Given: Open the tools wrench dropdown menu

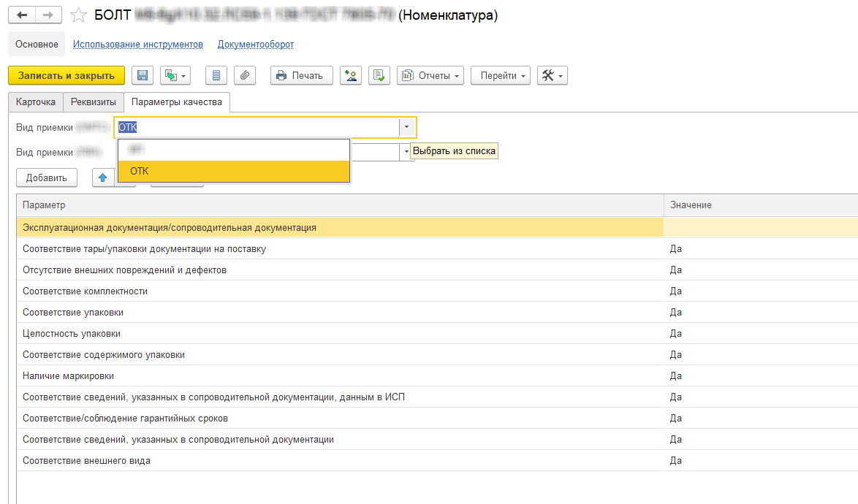Looking at the screenshot, I should pyautogui.click(x=552, y=75).
